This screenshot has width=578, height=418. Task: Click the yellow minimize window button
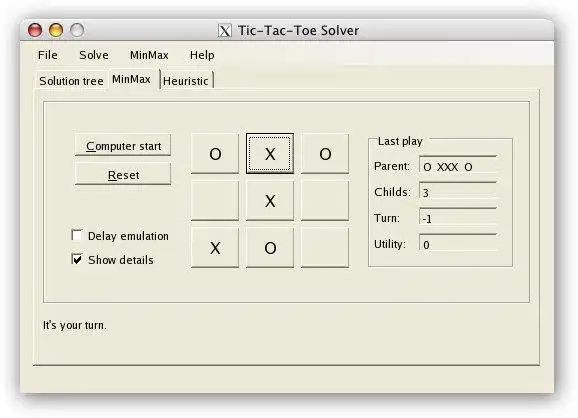click(56, 30)
